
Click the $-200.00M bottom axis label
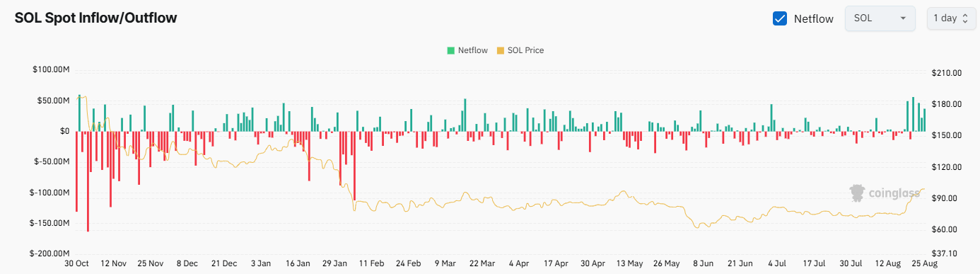[x=49, y=253]
